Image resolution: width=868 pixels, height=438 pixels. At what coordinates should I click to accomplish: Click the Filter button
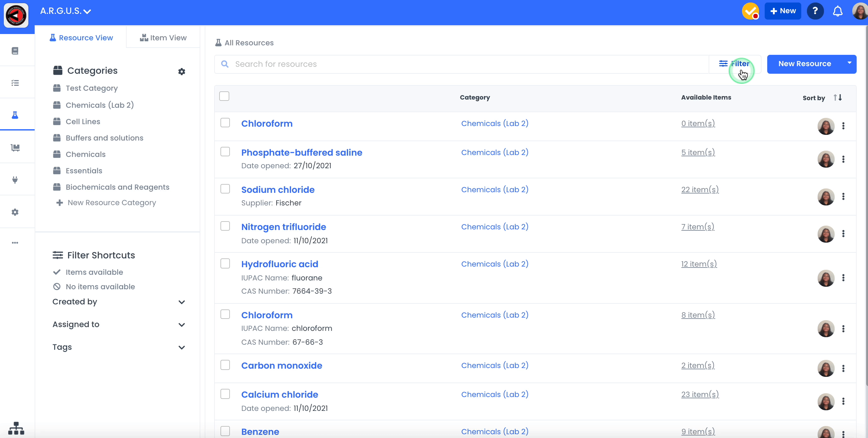click(x=734, y=64)
